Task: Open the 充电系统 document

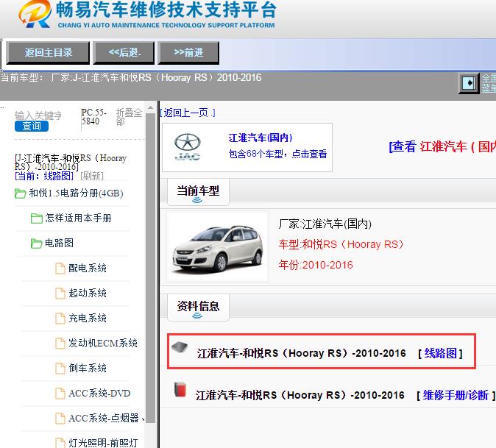Action: [88, 318]
